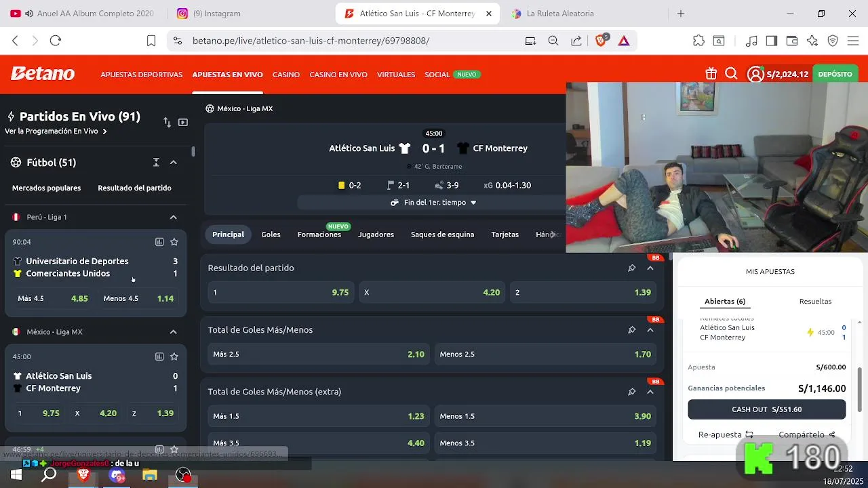
Task: Switch to the Resueltas bets tab
Action: tap(815, 301)
